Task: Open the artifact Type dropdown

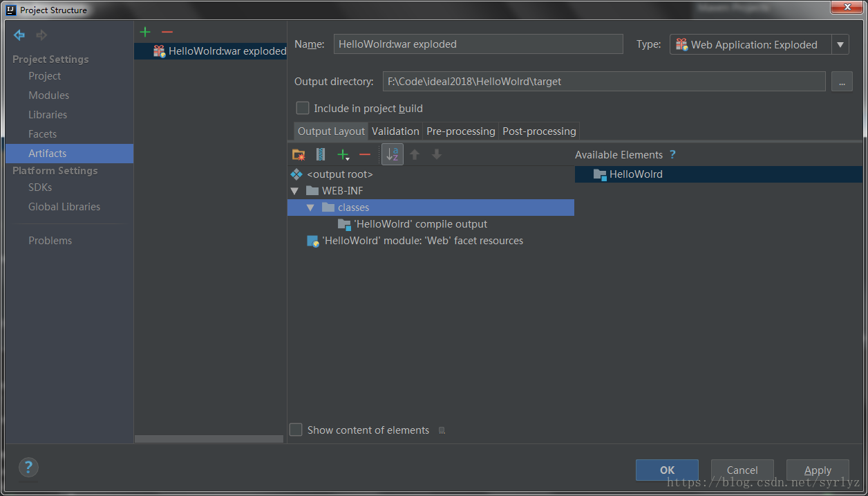Action: pyautogui.click(x=840, y=44)
